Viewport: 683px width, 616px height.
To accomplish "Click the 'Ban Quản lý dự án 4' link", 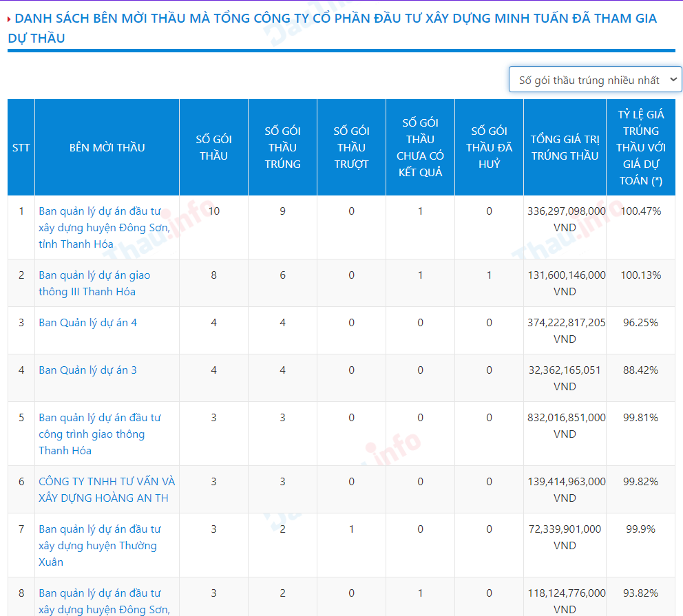I will pos(87,322).
